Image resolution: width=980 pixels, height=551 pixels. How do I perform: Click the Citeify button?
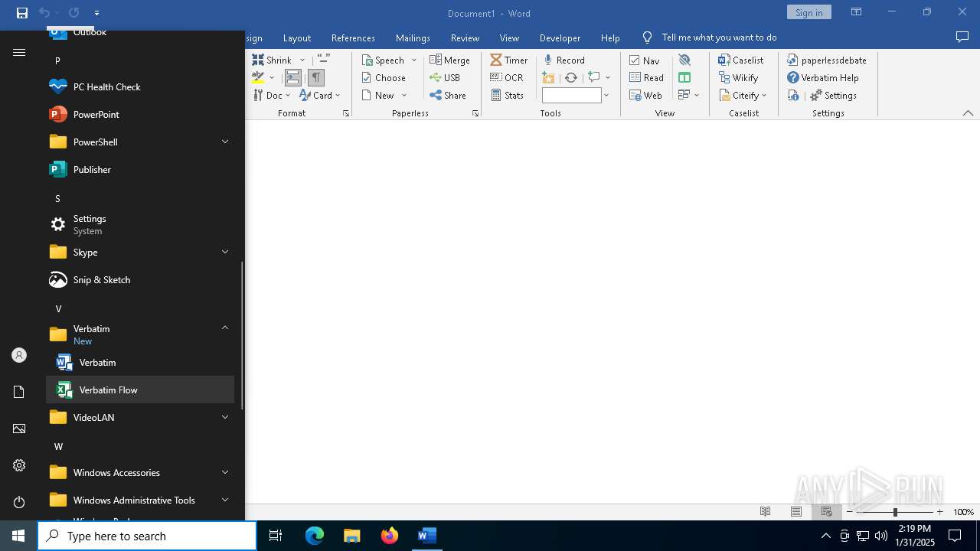[x=740, y=95]
